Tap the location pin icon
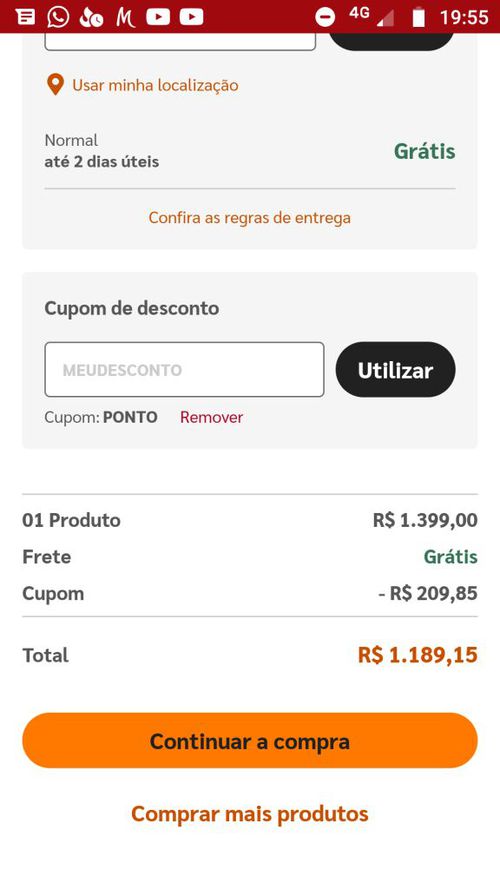 (x=55, y=85)
